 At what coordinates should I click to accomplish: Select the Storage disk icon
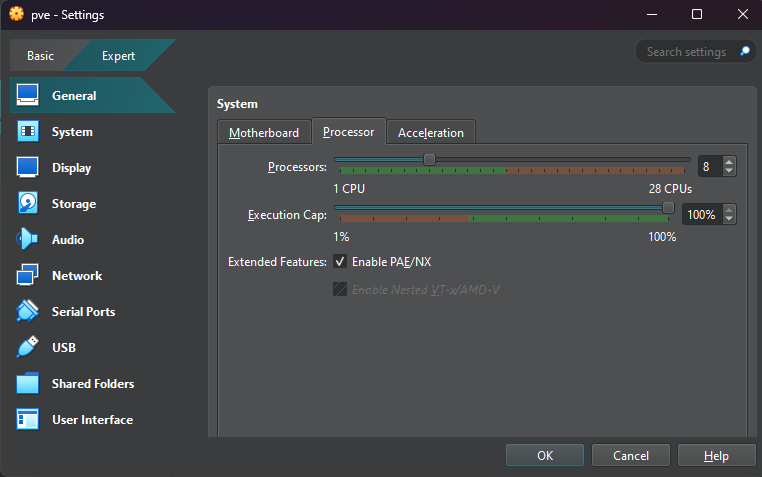tap(28, 204)
